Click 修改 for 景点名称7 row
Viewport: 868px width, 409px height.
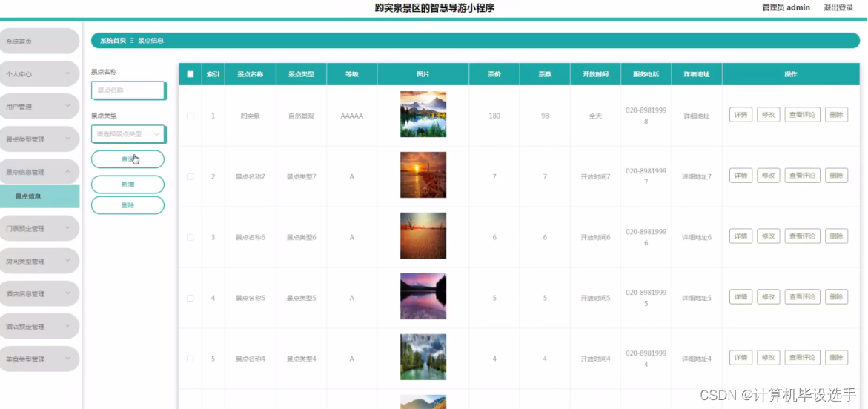coord(769,176)
